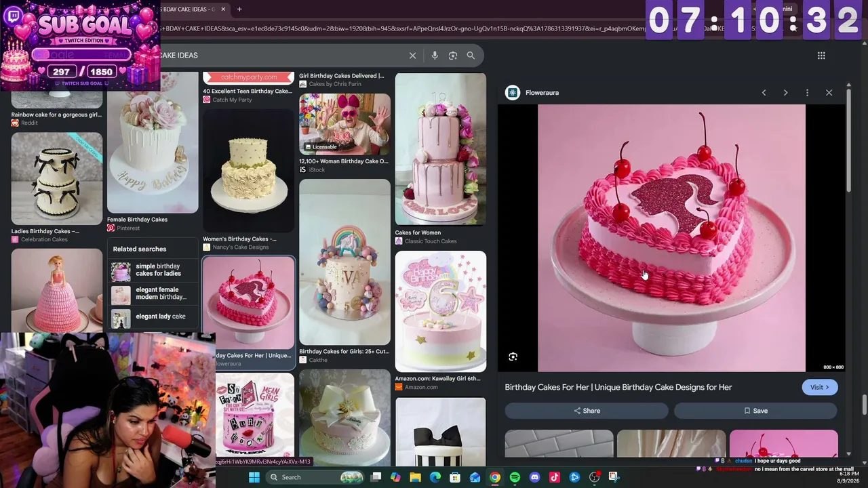Click 'Cakes by Chris Furin' source label

[x=335, y=84]
